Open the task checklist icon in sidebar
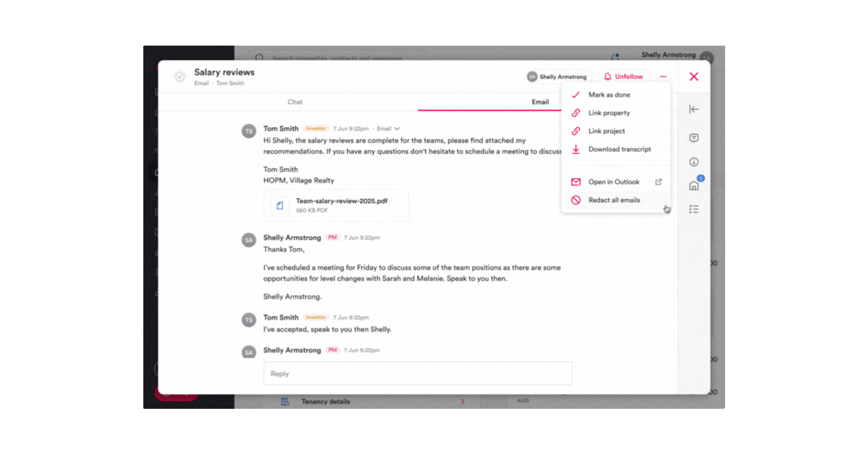This screenshot has width=868, height=454. 693,209
